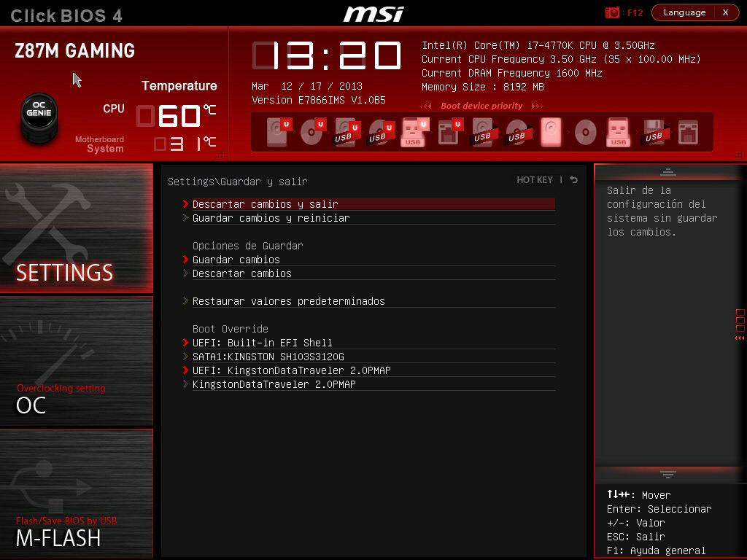Open the SETTINGS section
This screenshot has height=560, width=747.
tap(76, 228)
